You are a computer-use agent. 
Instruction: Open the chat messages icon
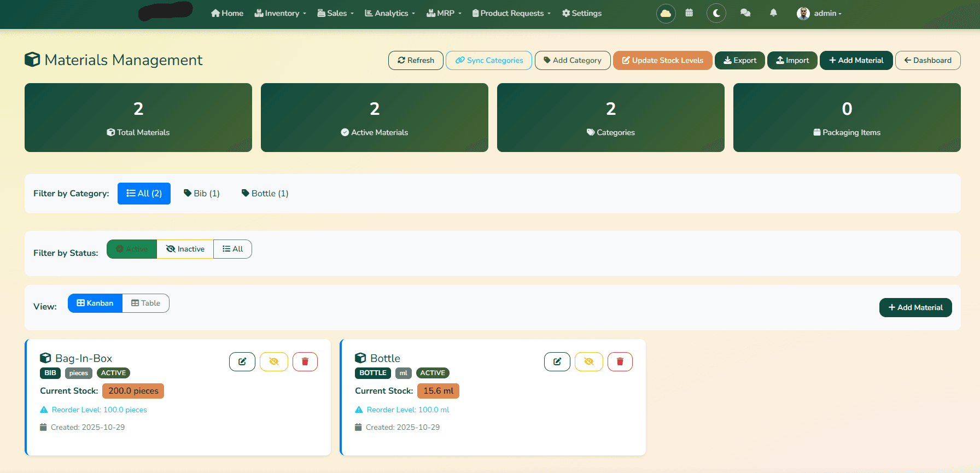pyautogui.click(x=745, y=13)
